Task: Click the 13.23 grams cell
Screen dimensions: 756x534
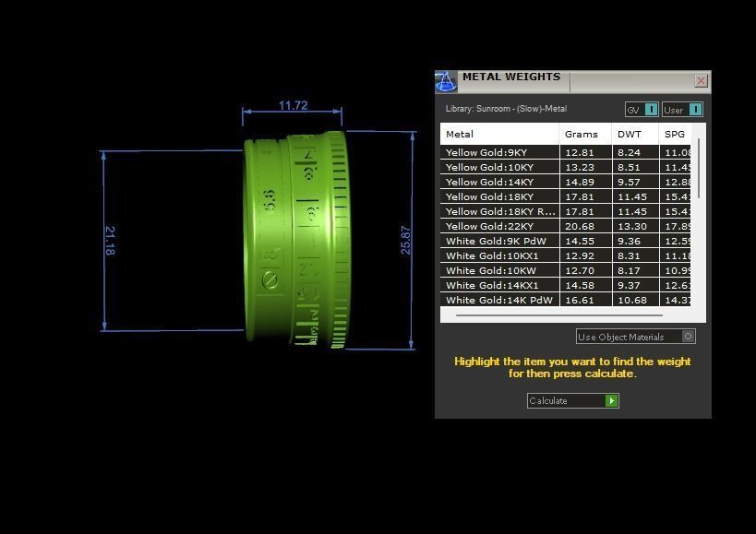Action: [585, 167]
